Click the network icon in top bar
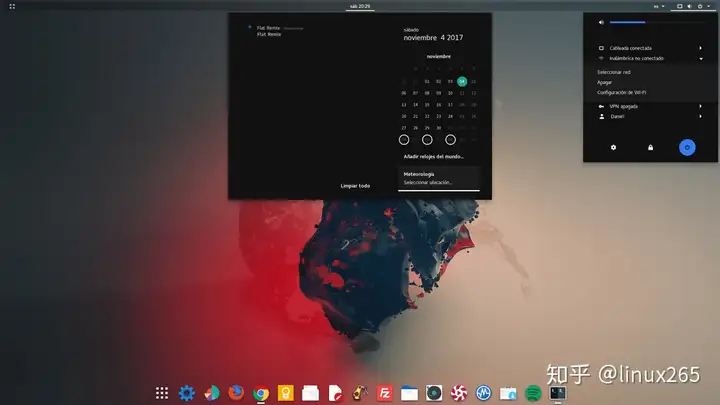 [680, 6]
